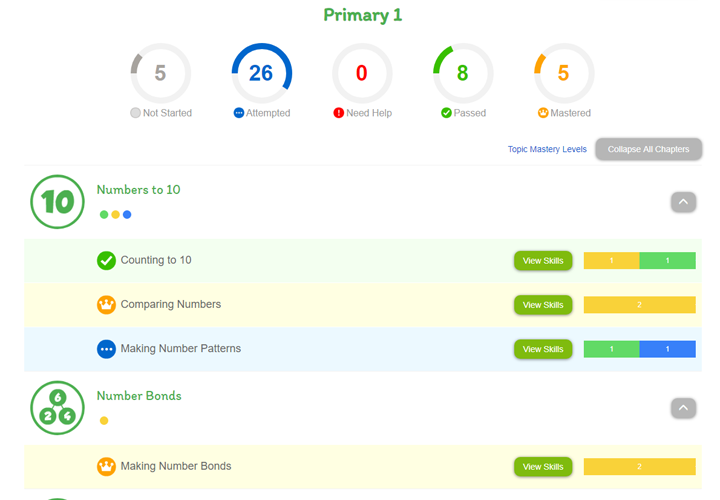
Task: Click the Mastered progress circle showing 5
Action: coord(563,73)
